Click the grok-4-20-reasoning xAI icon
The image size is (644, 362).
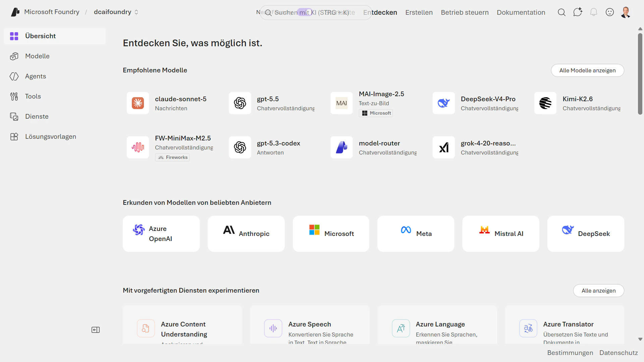point(443,147)
